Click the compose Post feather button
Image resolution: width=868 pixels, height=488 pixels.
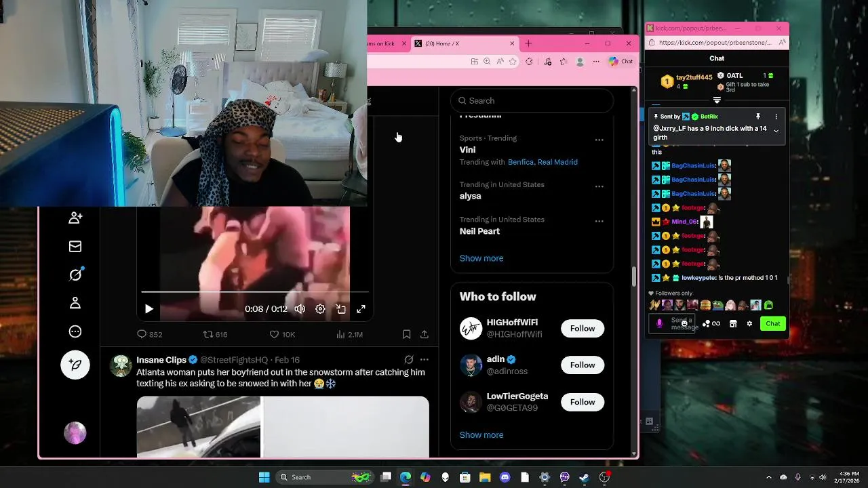pos(75,365)
